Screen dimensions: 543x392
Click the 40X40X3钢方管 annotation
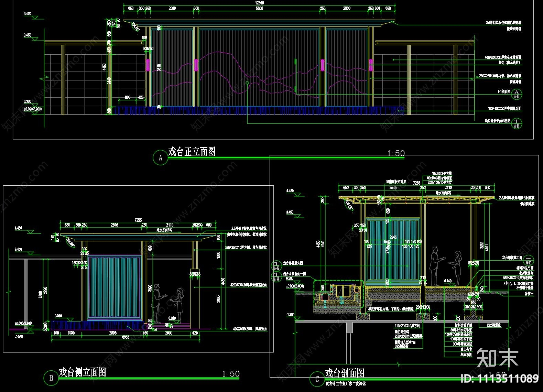(442, 174)
